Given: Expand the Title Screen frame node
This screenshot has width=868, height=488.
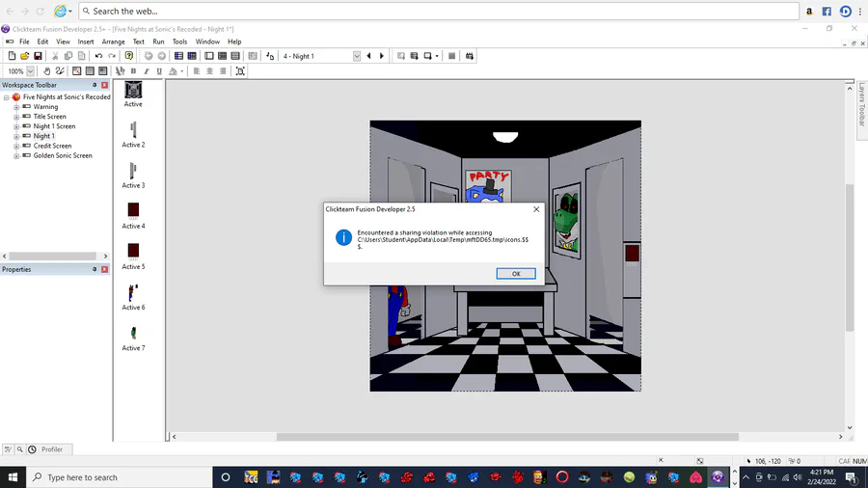Looking at the screenshot, I should [x=16, y=117].
